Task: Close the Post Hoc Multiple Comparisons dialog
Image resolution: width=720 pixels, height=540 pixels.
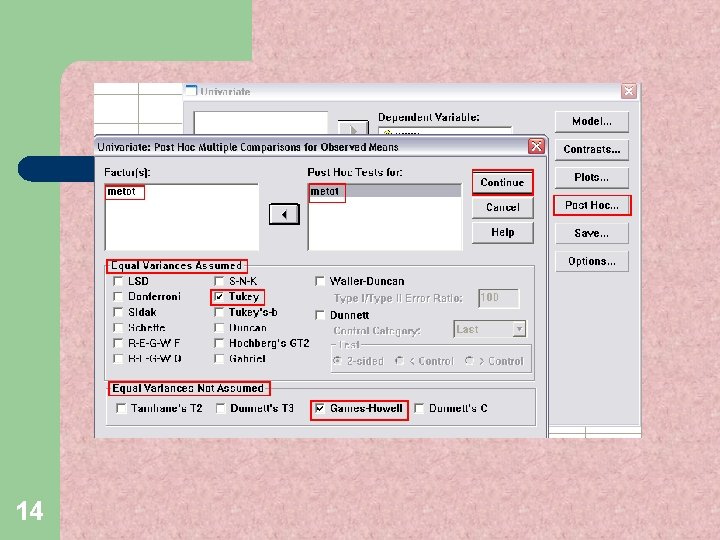Action: 536,146
